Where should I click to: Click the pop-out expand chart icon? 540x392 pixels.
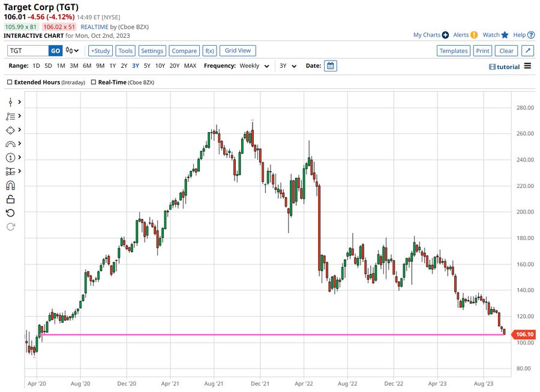coord(528,50)
